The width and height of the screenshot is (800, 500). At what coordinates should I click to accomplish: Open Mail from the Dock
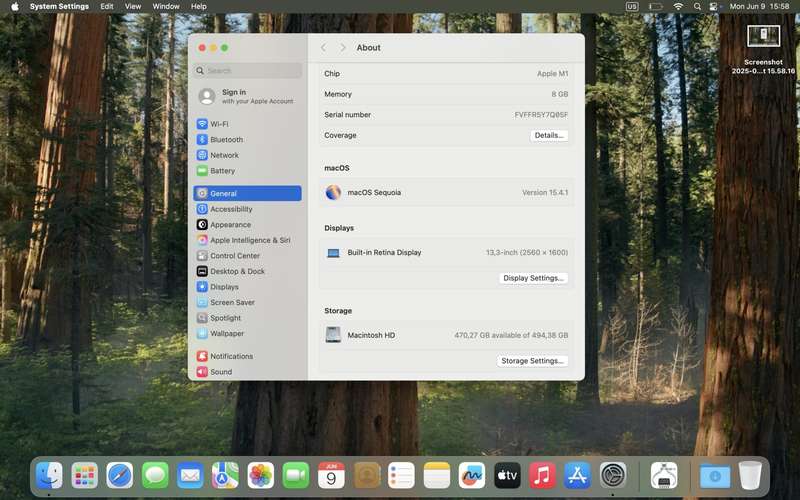coord(190,476)
